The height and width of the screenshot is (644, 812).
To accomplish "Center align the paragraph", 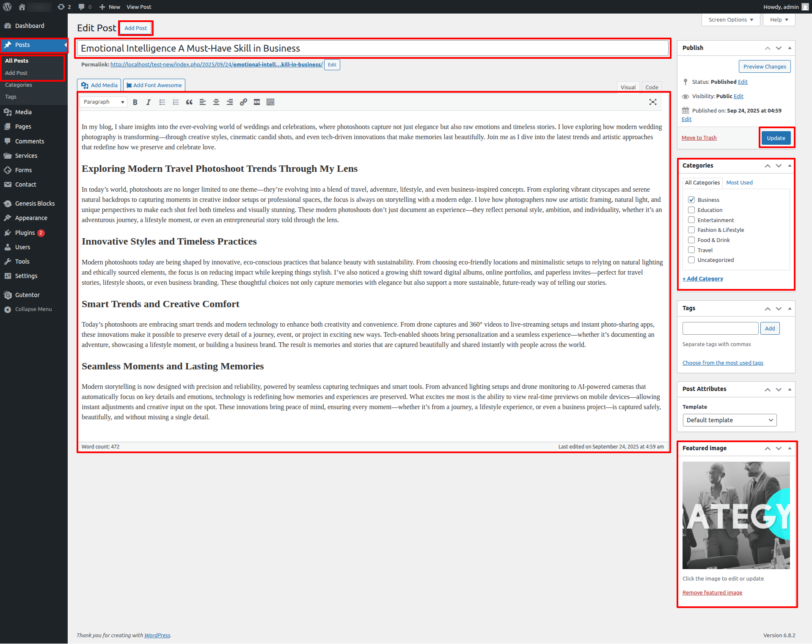I will [216, 102].
